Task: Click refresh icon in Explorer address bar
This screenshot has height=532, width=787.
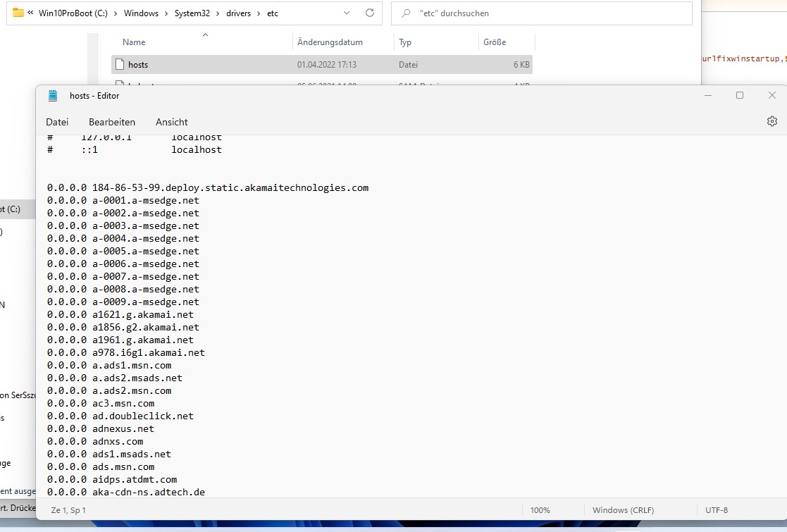Action: (x=370, y=13)
